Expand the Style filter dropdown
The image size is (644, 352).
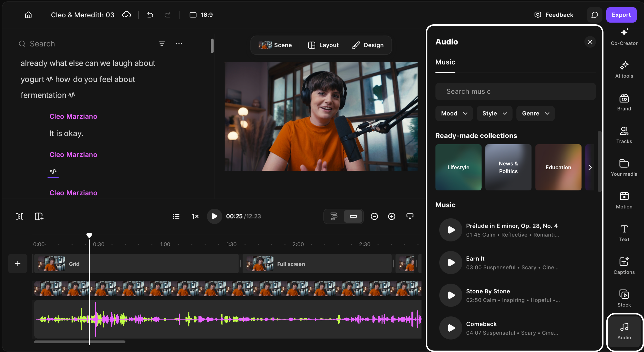coord(495,114)
